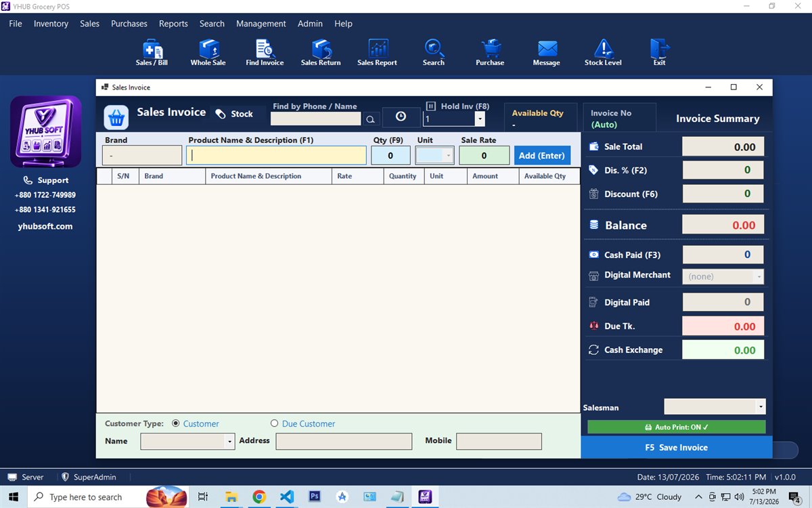Click the Product Name & Description input

[x=276, y=156]
